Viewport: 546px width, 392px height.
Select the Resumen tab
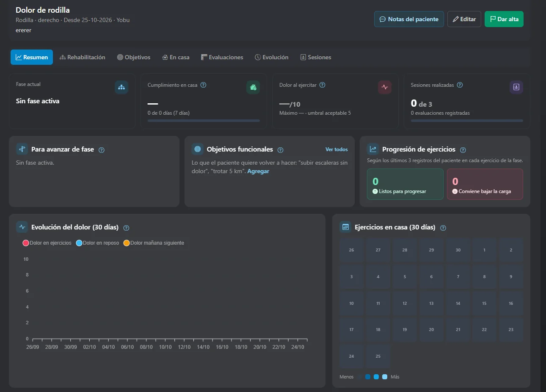click(x=32, y=57)
